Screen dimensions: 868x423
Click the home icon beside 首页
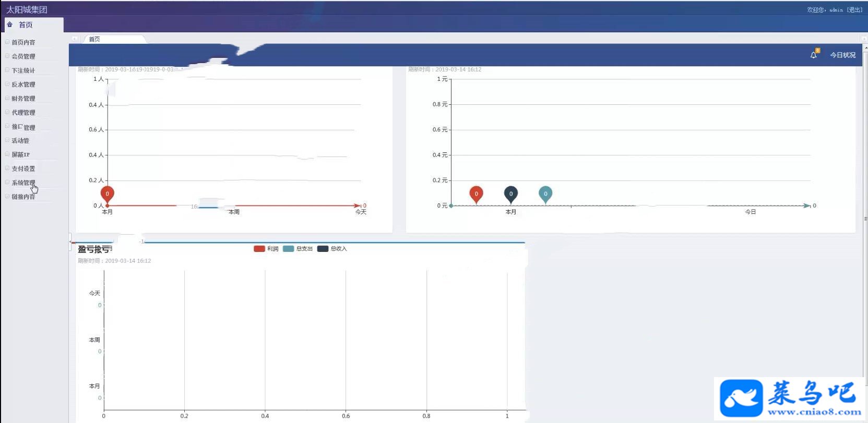9,25
